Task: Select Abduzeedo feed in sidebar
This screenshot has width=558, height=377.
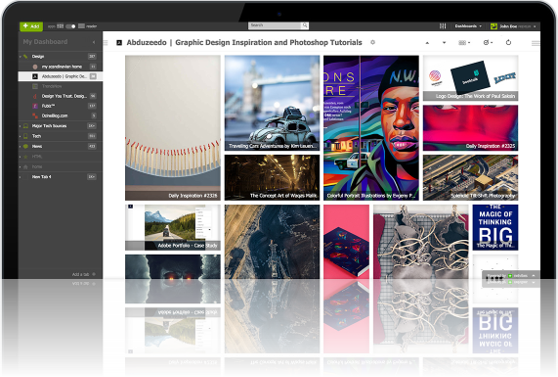Action: 60,76
